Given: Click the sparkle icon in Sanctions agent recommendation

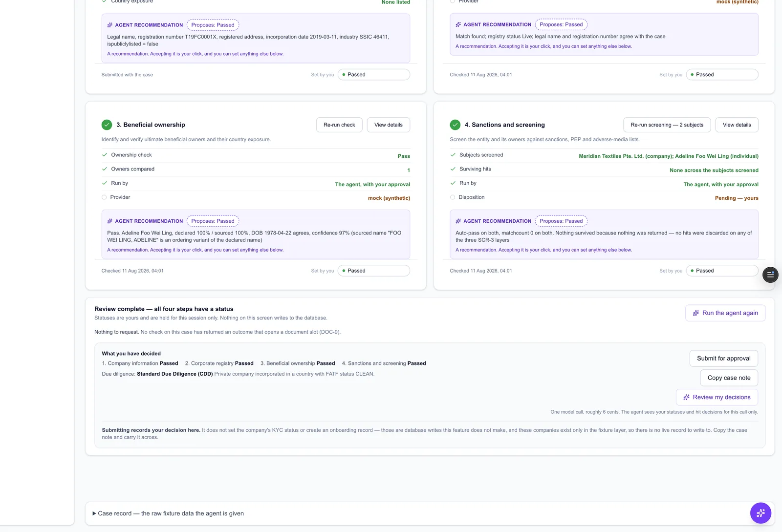Looking at the screenshot, I should click(458, 221).
